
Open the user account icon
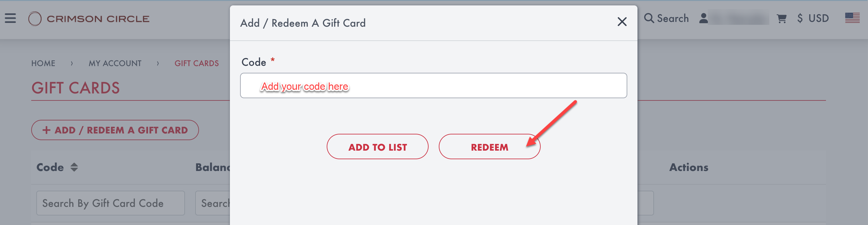point(703,18)
